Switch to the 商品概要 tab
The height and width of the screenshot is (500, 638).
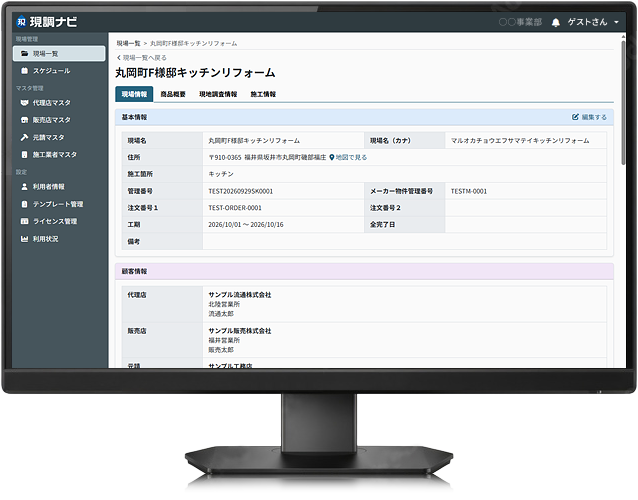pyautogui.click(x=173, y=94)
